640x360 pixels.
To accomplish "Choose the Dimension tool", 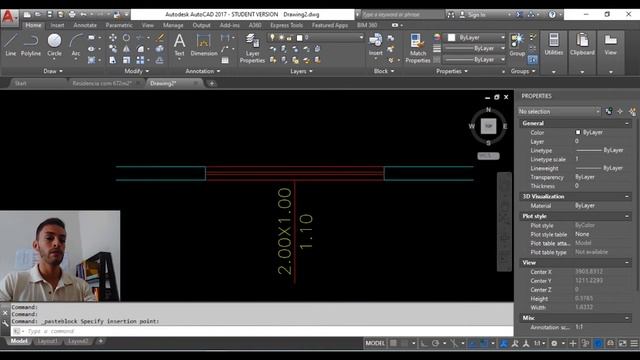I will pos(204,44).
